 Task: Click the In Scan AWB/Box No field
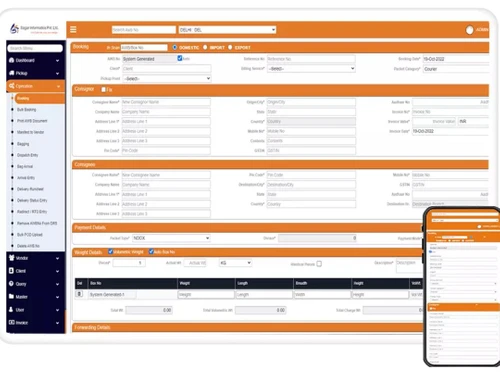click(x=144, y=48)
